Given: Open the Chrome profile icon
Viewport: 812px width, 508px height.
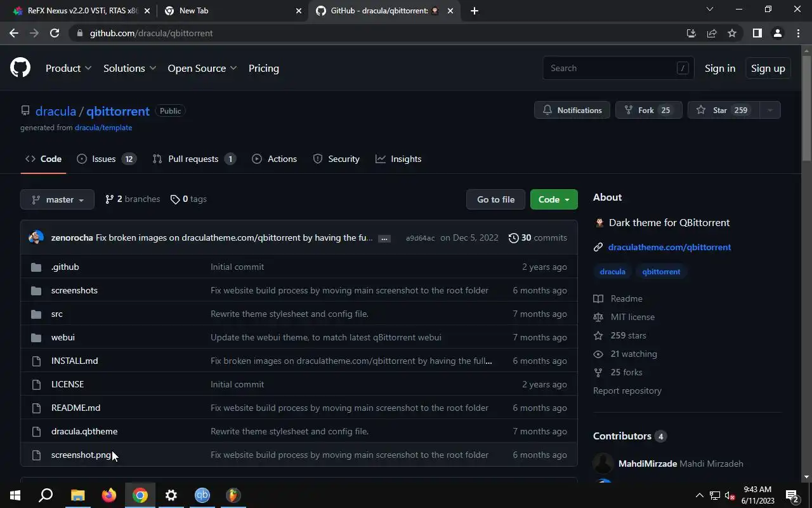Looking at the screenshot, I should pos(778,33).
